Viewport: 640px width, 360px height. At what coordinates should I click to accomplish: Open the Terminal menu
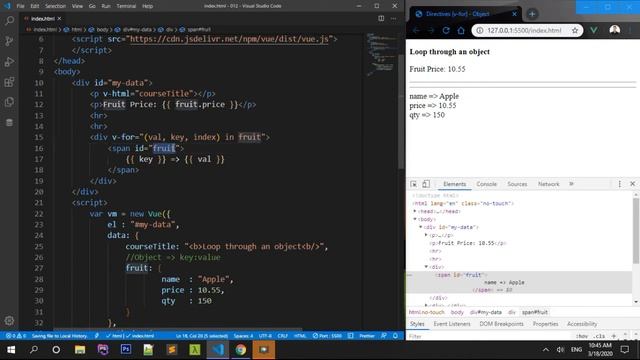pyautogui.click(x=126, y=6)
